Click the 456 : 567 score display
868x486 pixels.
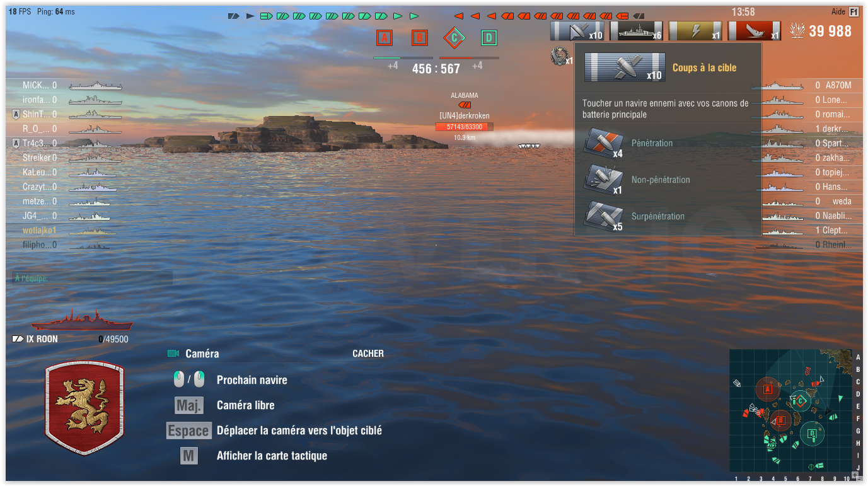[x=436, y=69]
